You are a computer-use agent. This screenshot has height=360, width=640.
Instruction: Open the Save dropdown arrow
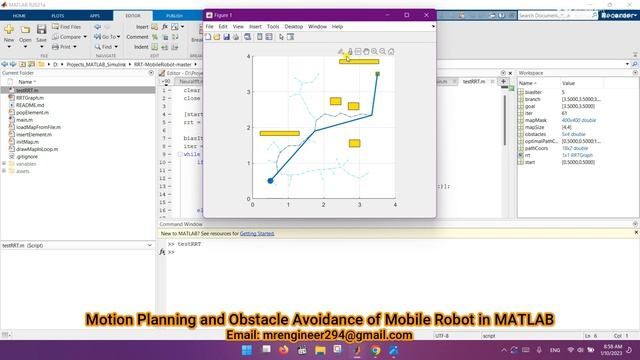point(41,47)
